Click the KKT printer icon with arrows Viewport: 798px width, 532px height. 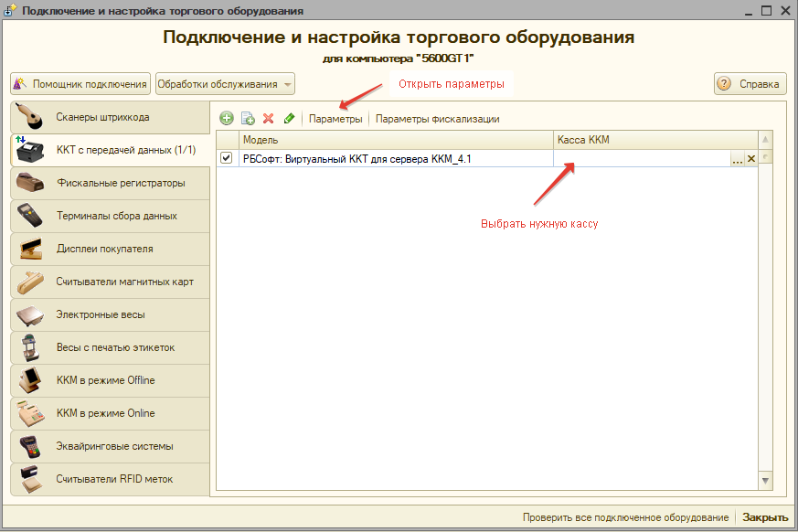(x=29, y=150)
